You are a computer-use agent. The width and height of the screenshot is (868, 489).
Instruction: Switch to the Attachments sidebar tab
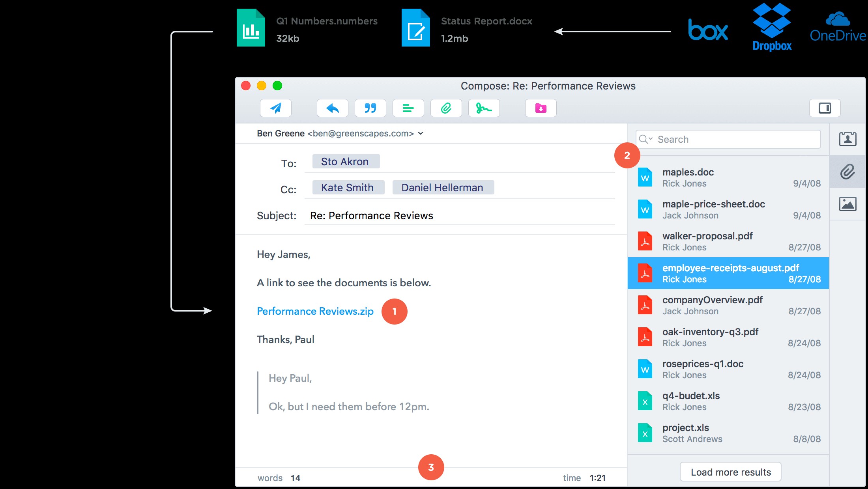tap(847, 172)
